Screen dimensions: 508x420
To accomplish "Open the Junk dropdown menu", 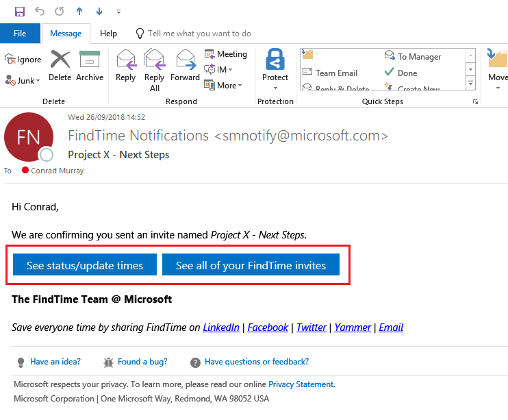I will [x=23, y=80].
